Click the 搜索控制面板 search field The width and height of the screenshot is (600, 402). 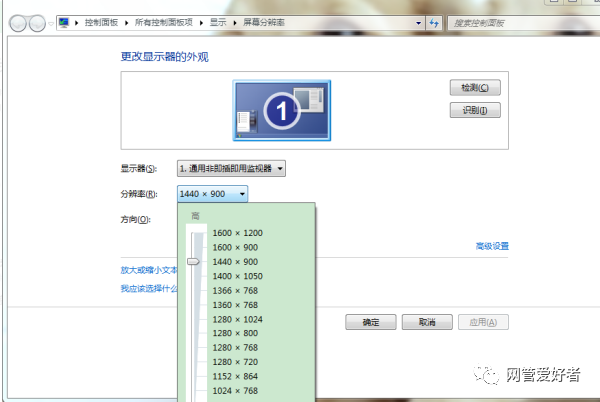(x=523, y=23)
